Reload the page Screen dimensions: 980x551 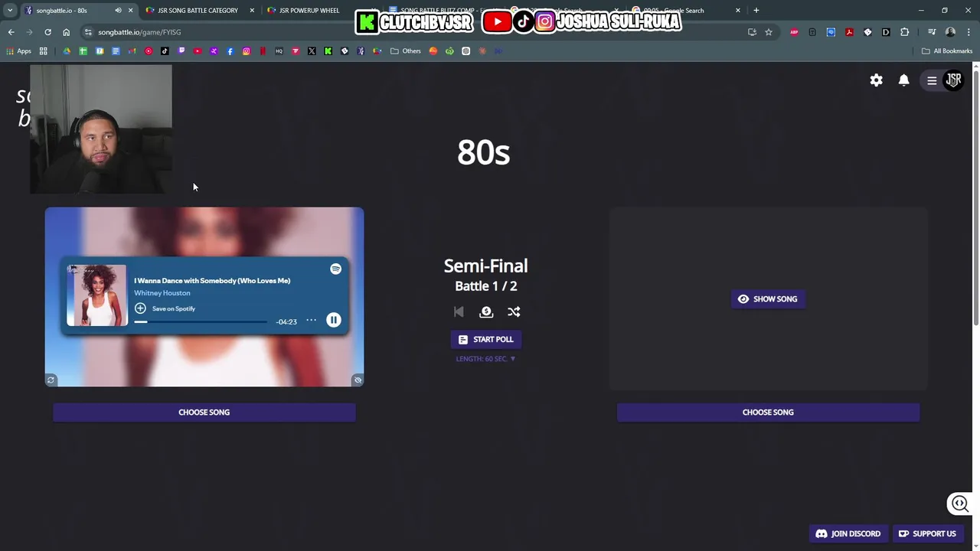coord(47,32)
